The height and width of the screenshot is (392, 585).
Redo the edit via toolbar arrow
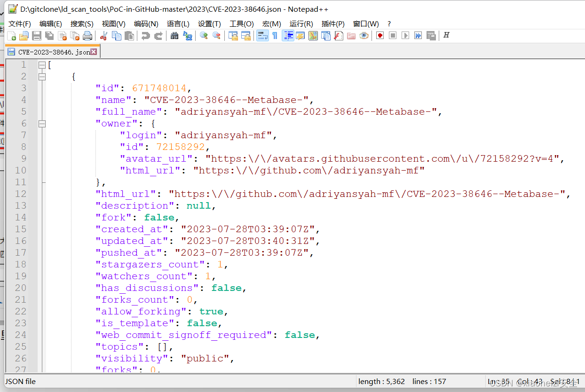point(158,36)
